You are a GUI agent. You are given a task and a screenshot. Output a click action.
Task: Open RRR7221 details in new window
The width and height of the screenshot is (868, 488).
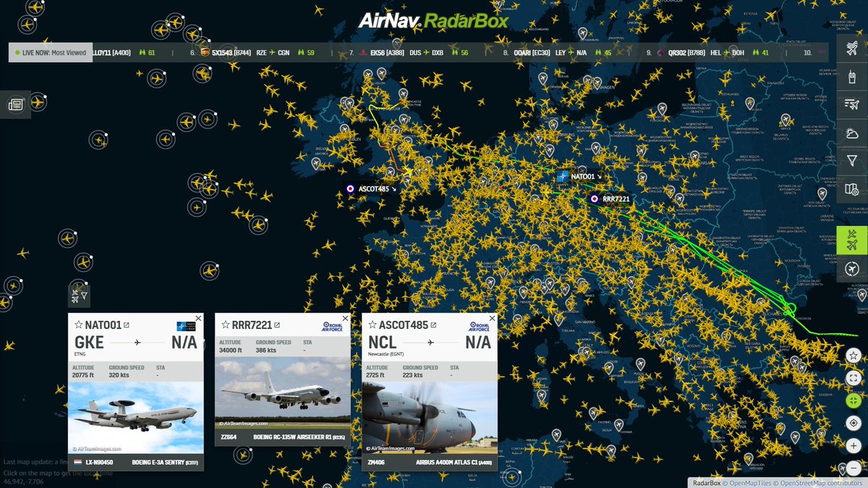coord(276,325)
